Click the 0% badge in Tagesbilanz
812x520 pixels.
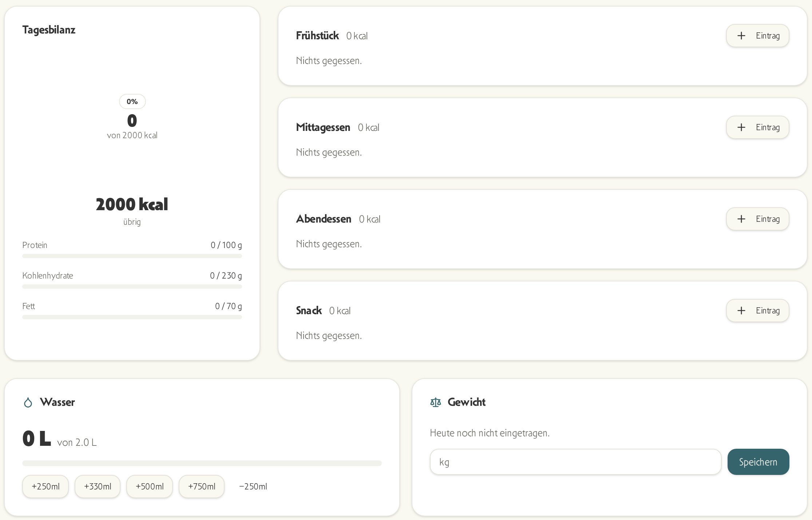132,101
